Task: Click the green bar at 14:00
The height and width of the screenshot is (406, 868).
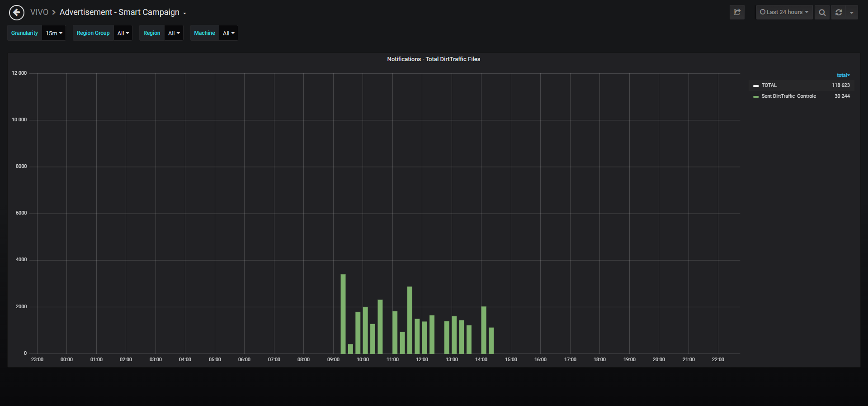Action: point(484,330)
